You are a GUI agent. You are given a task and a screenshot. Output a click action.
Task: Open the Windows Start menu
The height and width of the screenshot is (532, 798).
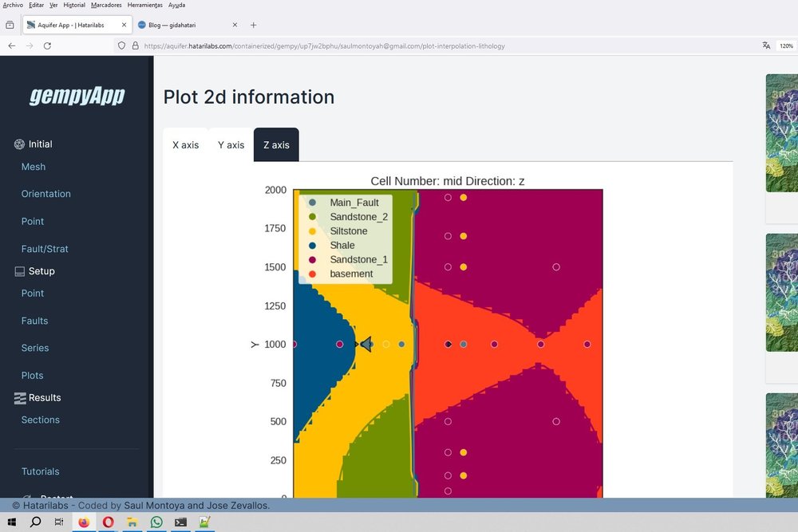coord(11,522)
